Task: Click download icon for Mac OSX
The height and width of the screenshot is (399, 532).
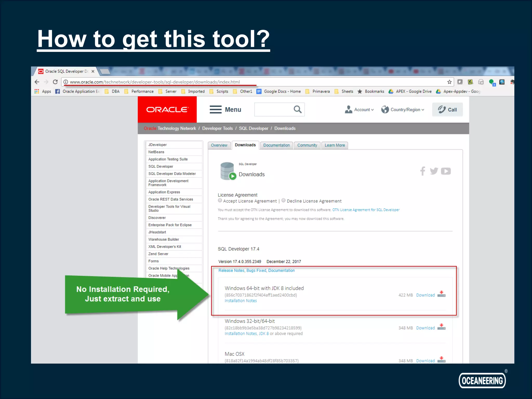Action: (441, 360)
